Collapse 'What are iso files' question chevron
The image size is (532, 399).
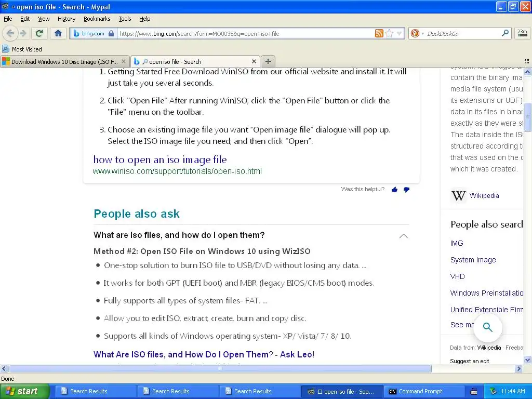click(x=403, y=236)
